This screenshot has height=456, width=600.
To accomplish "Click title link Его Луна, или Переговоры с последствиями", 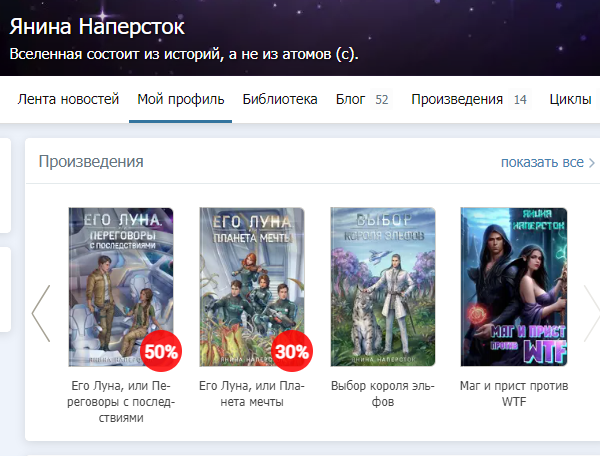I will click(x=121, y=402).
